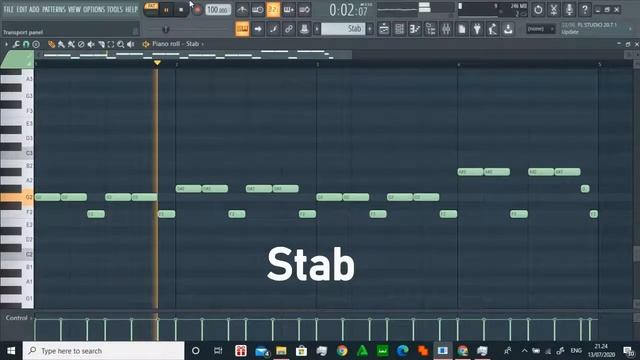Open the tempo tapper icon
Screen dimensions: 640x360
click(x=493, y=29)
